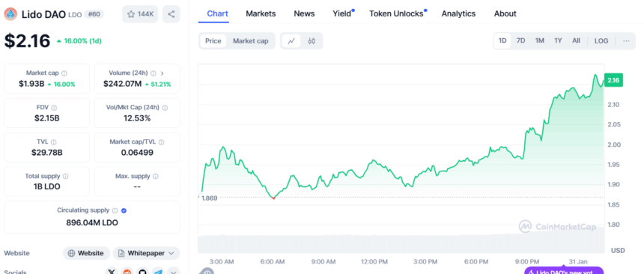Open the Website link button
644x274 pixels.
point(86,253)
